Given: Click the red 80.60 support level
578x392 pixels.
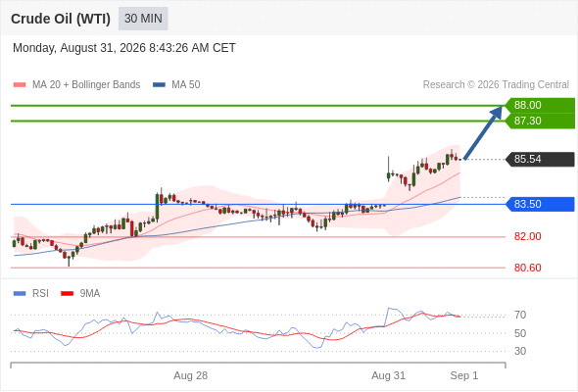Looking at the screenshot, I should click(527, 268).
